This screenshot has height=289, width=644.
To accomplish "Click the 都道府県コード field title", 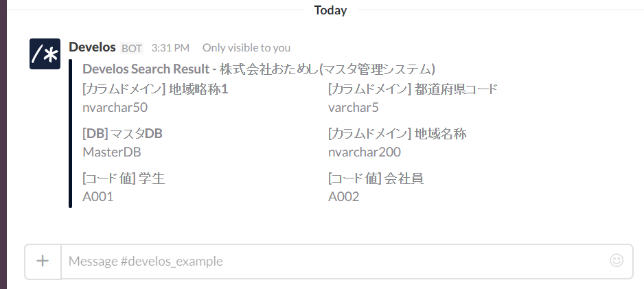I will click(x=413, y=89).
